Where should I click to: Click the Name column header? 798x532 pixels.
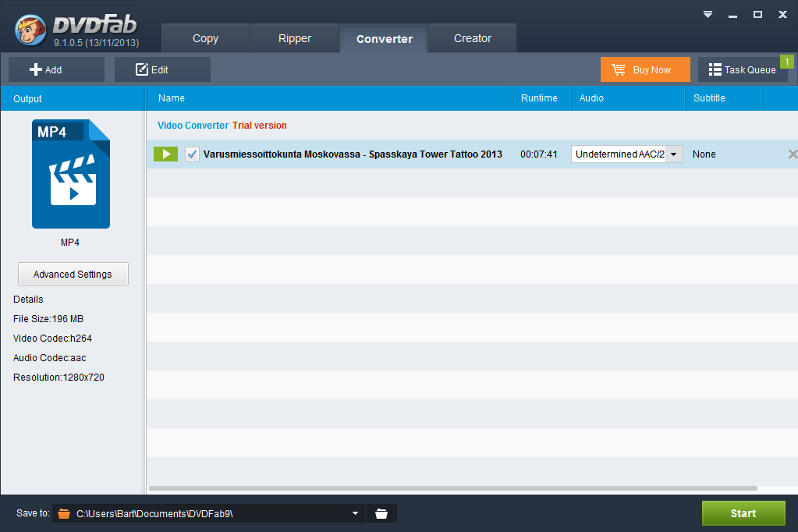coord(328,98)
